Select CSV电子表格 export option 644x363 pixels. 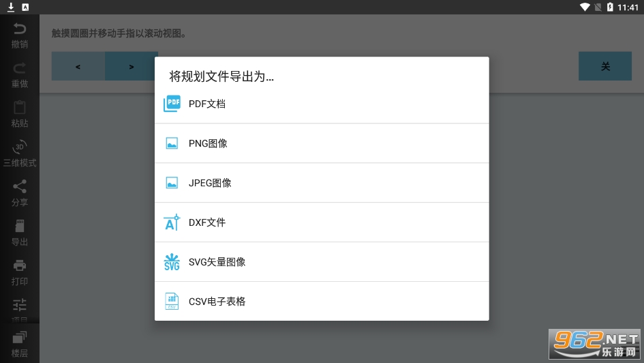[217, 302]
